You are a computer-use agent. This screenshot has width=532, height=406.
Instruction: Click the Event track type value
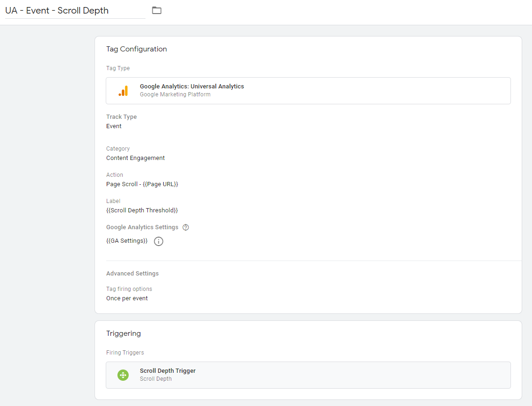tap(114, 126)
